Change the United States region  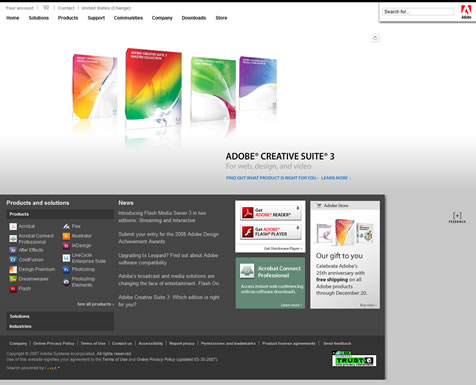tap(106, 8)
